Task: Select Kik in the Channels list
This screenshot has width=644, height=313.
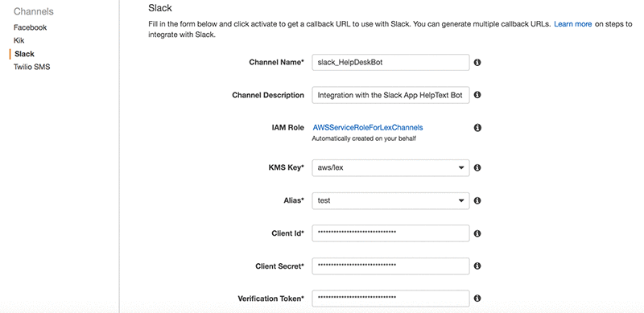Action: [19, 41]
